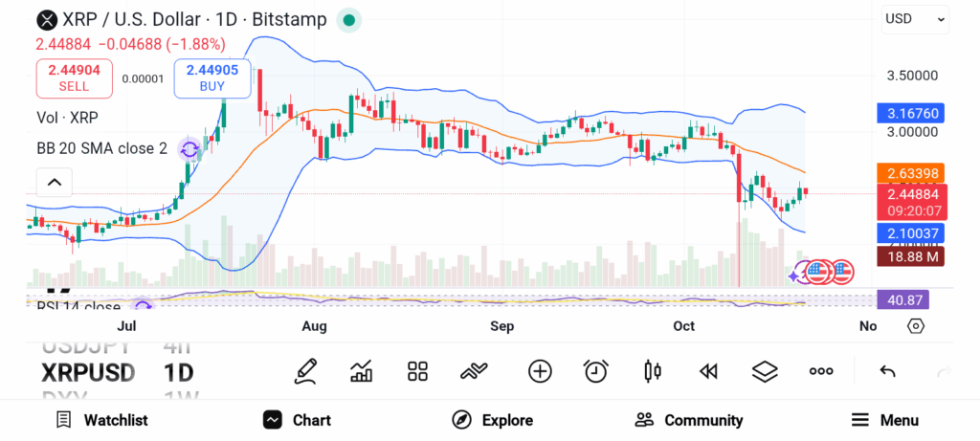Open the stacked layers icon
Viewport: 980px width, 441px height.
click(765, 371)
